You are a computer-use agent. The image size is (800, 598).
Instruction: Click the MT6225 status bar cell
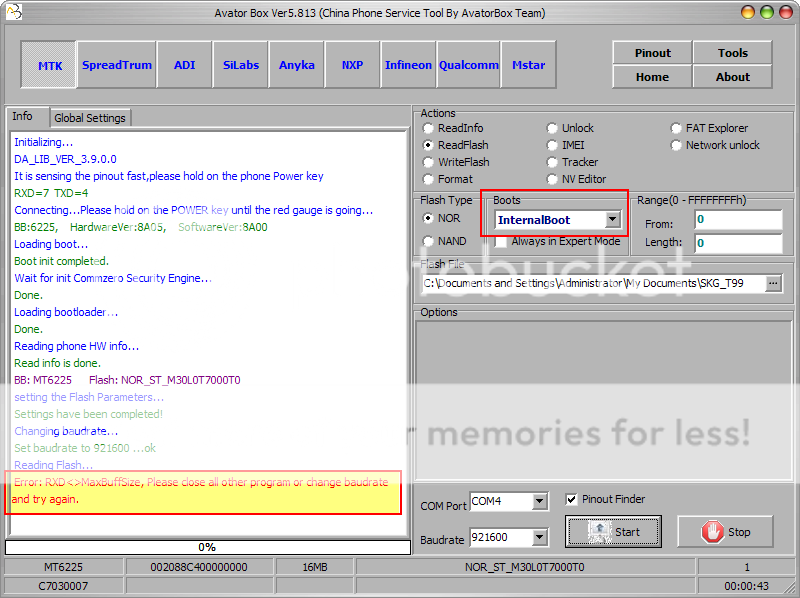tap(63, 567)
